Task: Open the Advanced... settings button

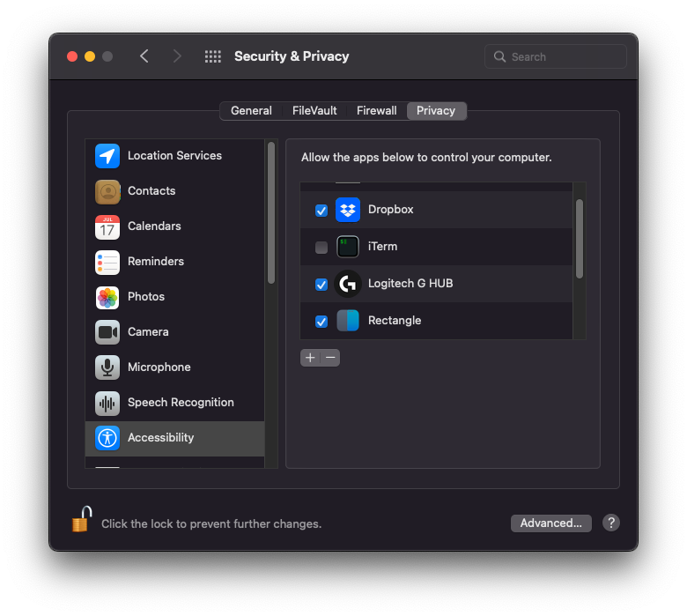Action: (550, 523)
